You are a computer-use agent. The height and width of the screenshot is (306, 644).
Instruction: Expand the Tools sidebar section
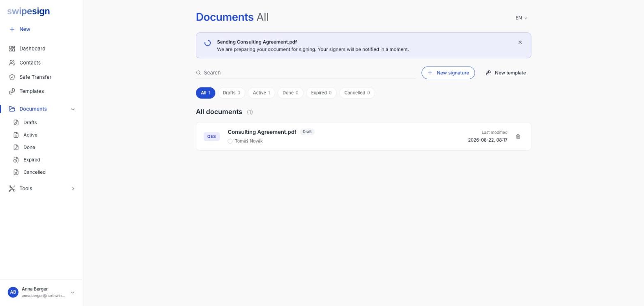[73, 189]
